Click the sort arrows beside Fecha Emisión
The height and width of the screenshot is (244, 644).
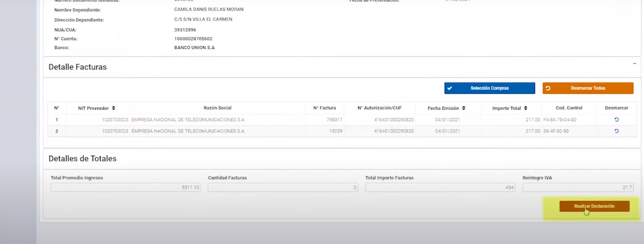pyautogui.click(x=463, y=108)
